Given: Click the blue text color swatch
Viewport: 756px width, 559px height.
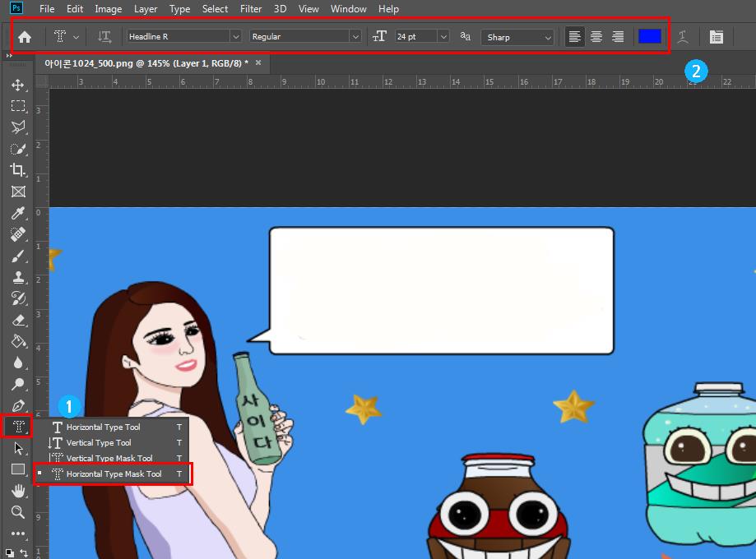Looking at the screenshot, I should click(x=649, y=37).
